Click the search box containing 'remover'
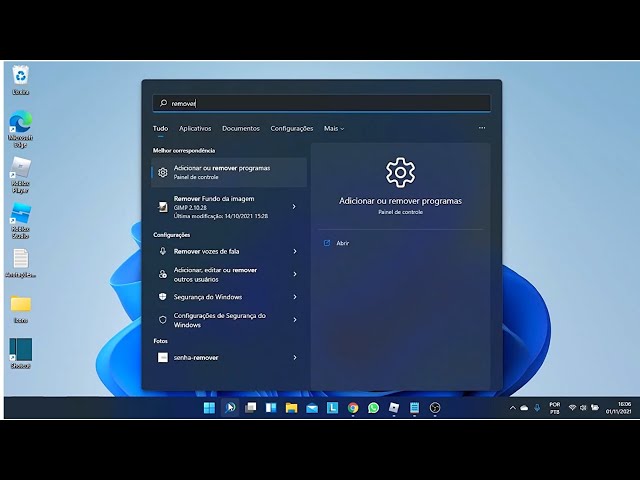The width and height of the screenshot is (640, 480). pos(322,103)
